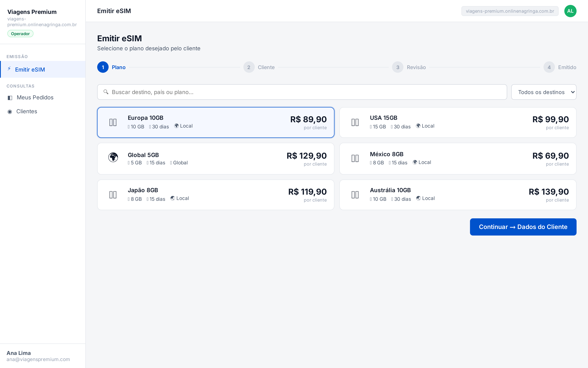Select the Global 5GB plan card
The image size is (588, 368).
point(216,159)
